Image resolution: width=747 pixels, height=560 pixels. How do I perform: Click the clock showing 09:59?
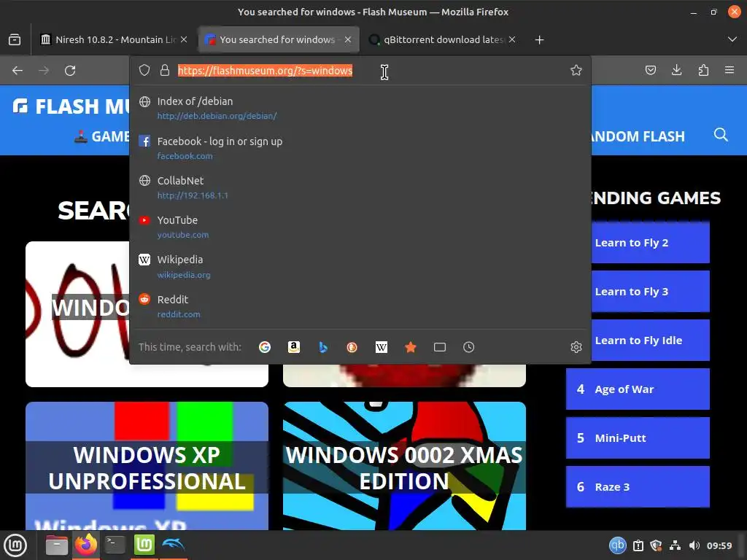click(719, 545)
